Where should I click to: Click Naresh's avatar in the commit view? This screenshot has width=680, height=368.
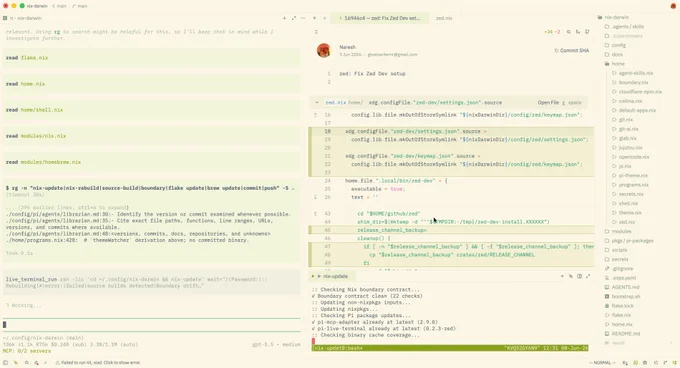pos(324,50)
